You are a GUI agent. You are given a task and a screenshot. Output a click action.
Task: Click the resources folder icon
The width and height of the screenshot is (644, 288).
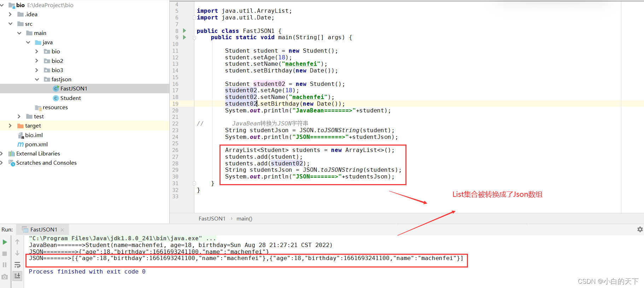(38, 107)
